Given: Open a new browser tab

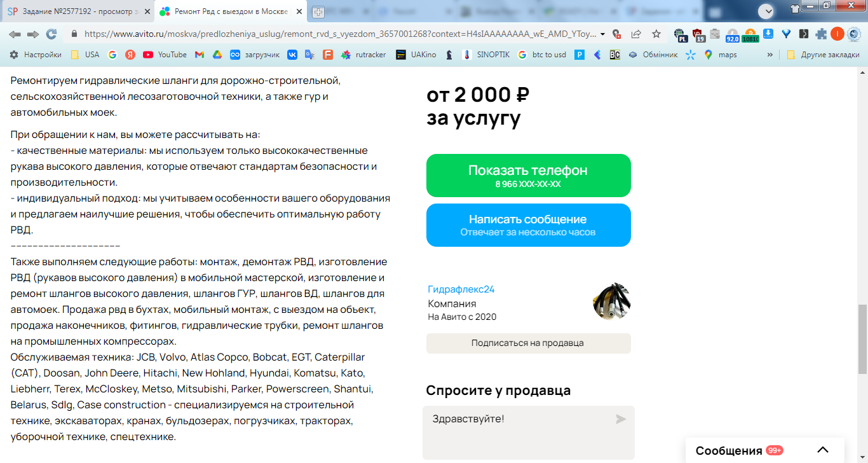Looking at the screenshot, I should [318, 11].
